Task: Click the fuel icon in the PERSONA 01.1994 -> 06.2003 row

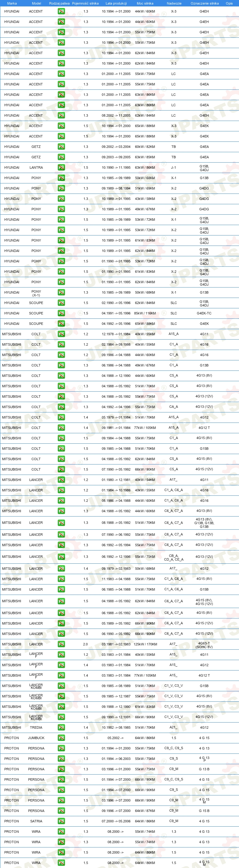Action: coord(61,759)
